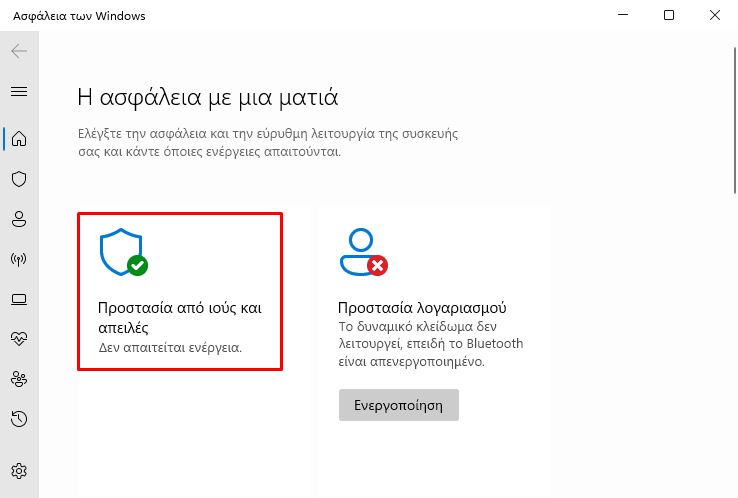Open Προστασία από ιούς και απειλές heading

[x=180, y=318]
